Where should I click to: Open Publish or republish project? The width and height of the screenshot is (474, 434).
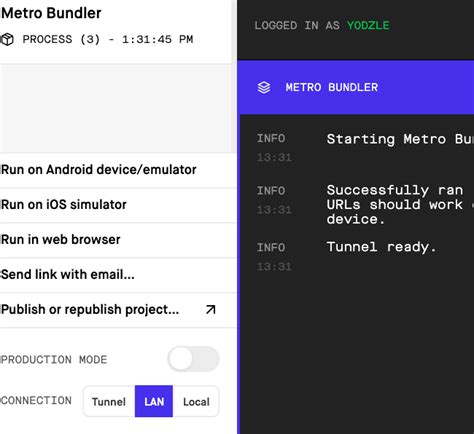click(x=118, y=310)
